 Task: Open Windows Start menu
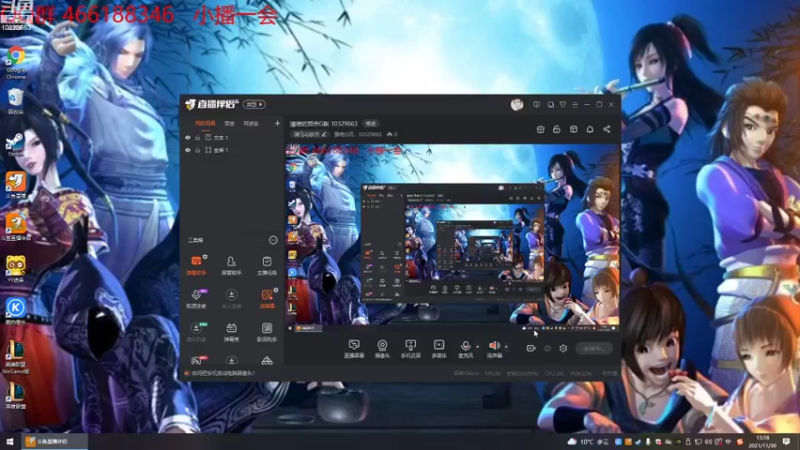click(x=10, y=441)
